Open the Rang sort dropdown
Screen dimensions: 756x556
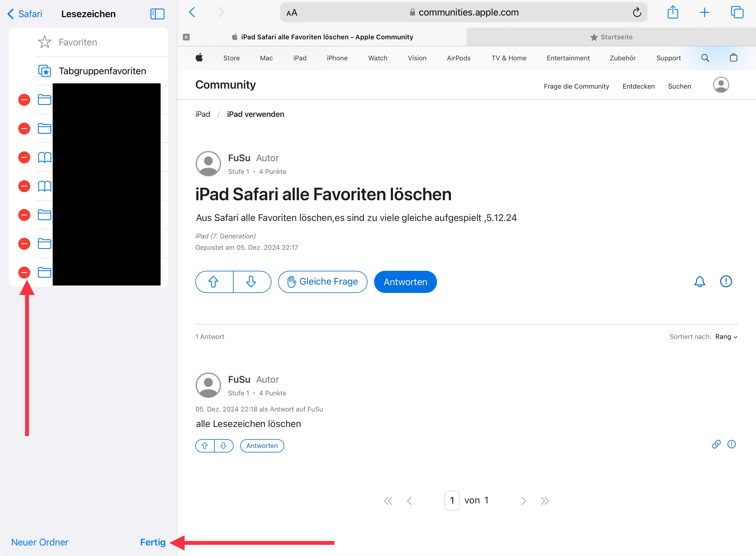[x=726, y=337]
